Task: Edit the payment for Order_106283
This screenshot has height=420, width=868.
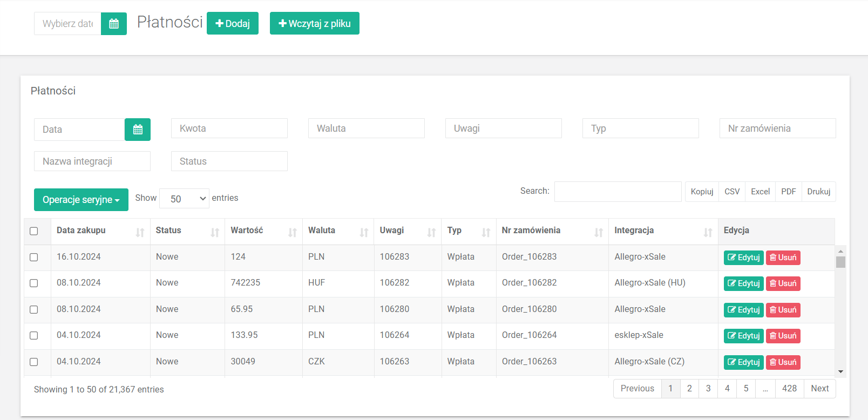Action: click(x=743, y=258)
